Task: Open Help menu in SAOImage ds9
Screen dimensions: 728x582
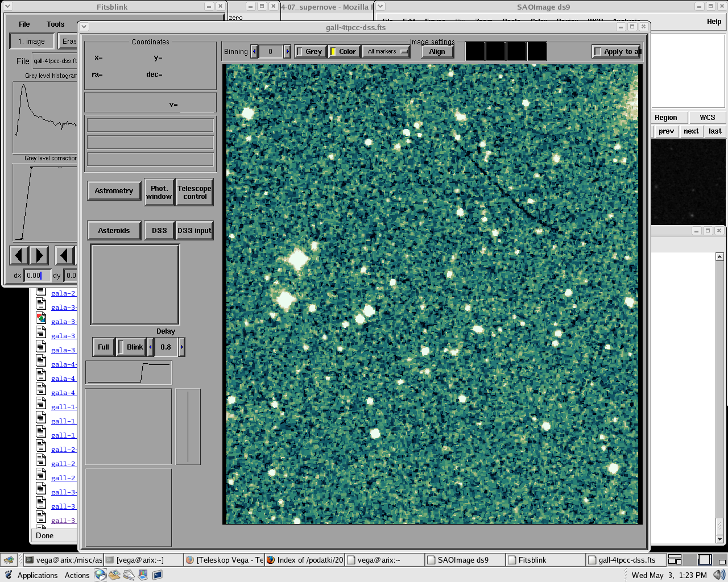Action: coord(714,22)
